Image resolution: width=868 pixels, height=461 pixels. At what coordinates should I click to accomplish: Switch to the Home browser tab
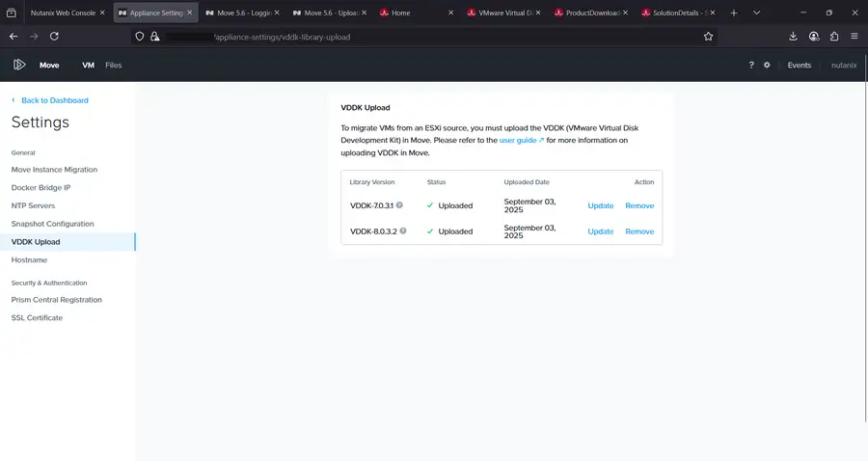click(x=417, y=13)
